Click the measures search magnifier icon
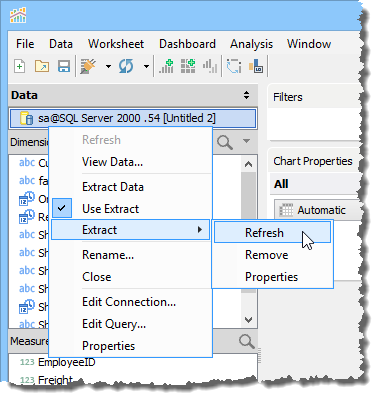Viewport: 379px width, 400px height. (247, 342)
